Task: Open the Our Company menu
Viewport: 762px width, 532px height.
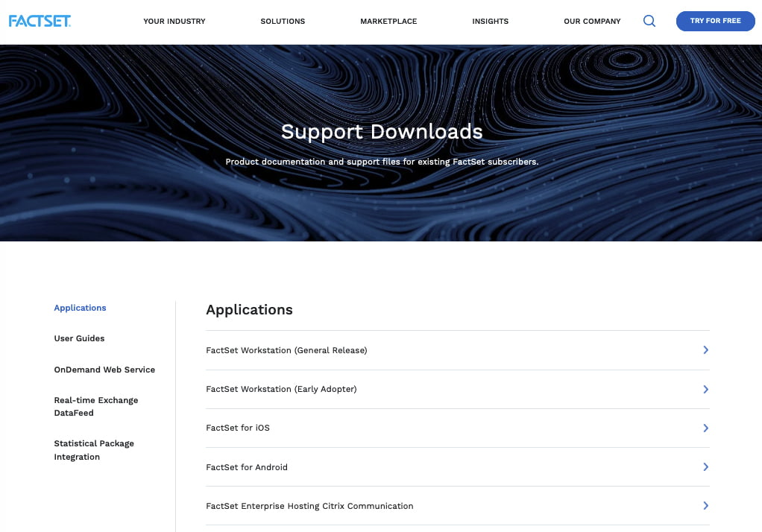Action: [593, 22]
